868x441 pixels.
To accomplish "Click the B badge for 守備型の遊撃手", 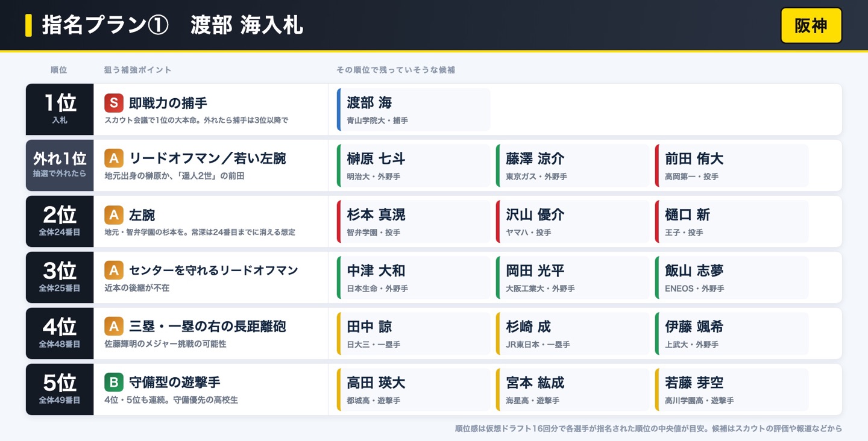I will [114, 383].
